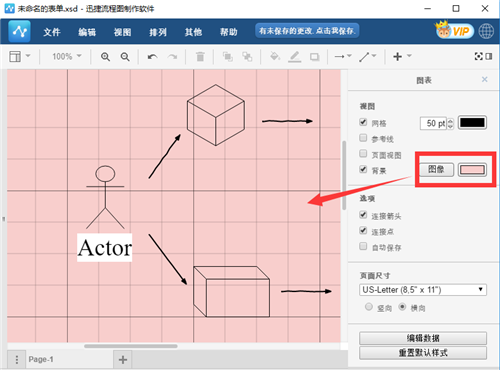
Task: Select the lower rectangular box shape
Action: click(231, 292)
